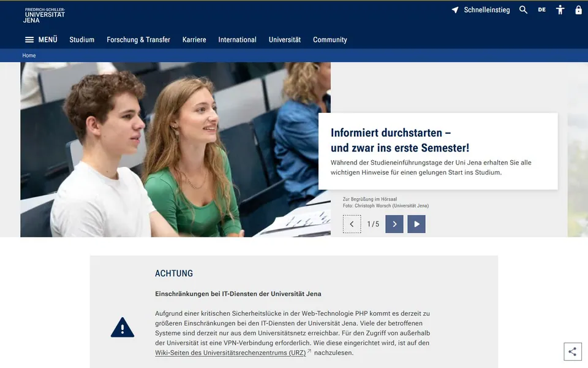The image size is (588, 368).
Task: Open the International menu
Action: 238,40
